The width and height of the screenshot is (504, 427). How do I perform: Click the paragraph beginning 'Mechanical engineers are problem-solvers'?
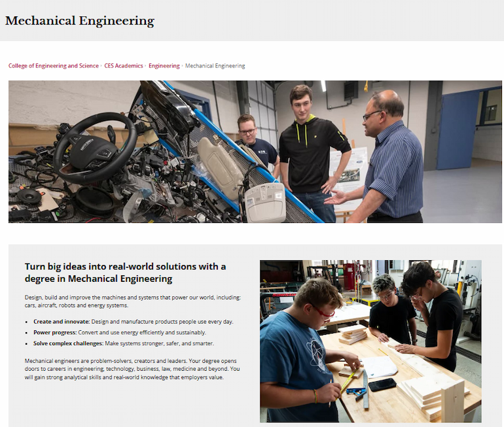click(132, 369)
